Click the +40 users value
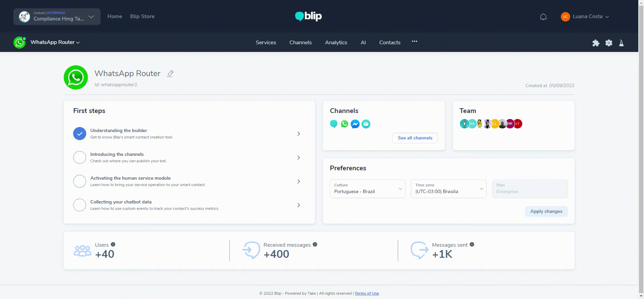 [x=105, y=254]
